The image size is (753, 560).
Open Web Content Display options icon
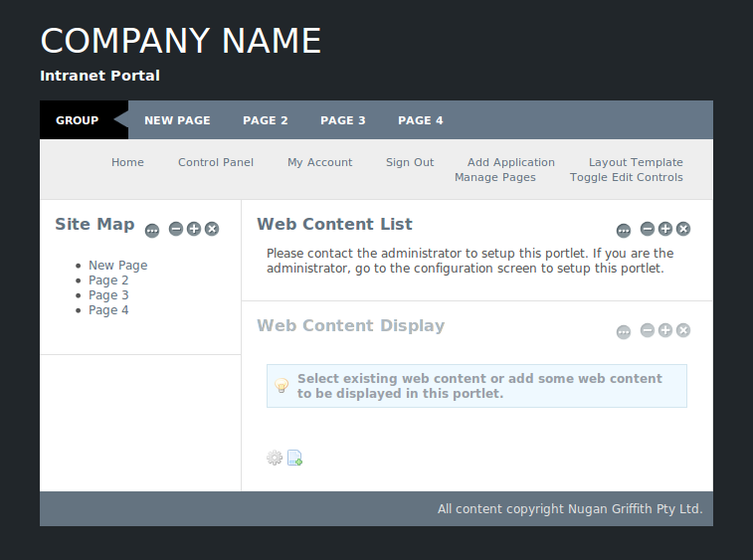point(624,332)
